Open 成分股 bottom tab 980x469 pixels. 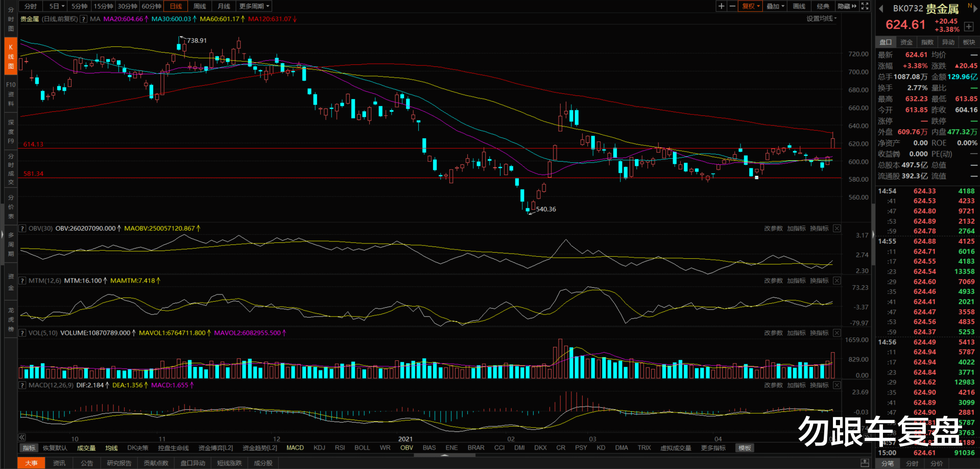[x=263, y=463]
